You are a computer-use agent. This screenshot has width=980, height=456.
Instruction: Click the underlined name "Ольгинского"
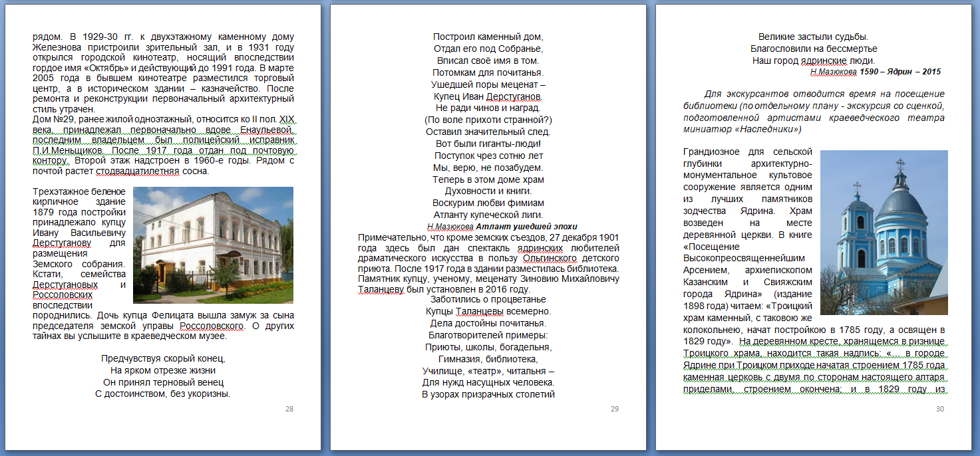tap(552, 258)
